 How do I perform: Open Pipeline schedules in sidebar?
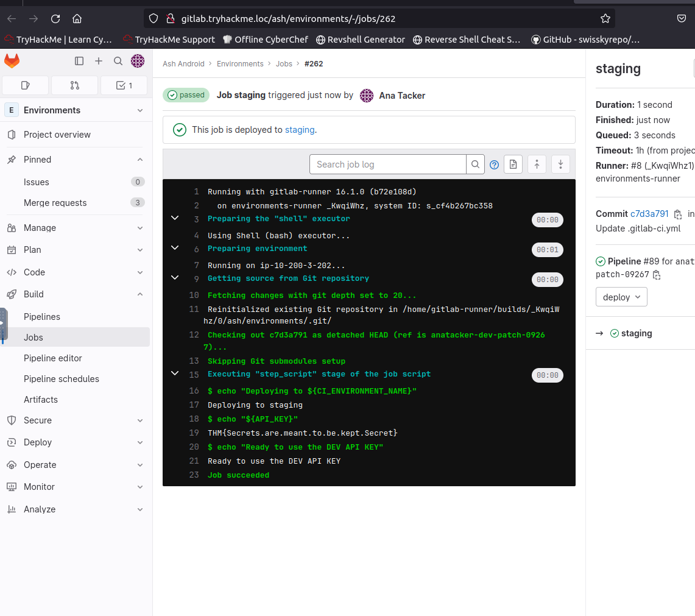point(76,379)
